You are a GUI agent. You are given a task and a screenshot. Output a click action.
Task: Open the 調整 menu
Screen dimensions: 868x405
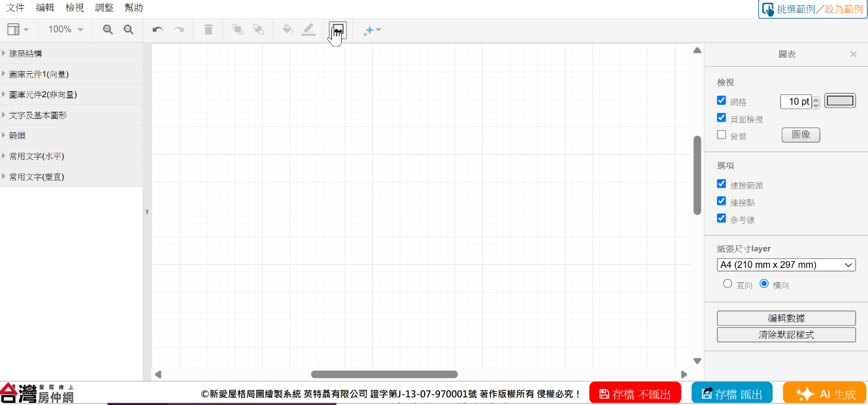pyautogui.click(x=104, y=8)
